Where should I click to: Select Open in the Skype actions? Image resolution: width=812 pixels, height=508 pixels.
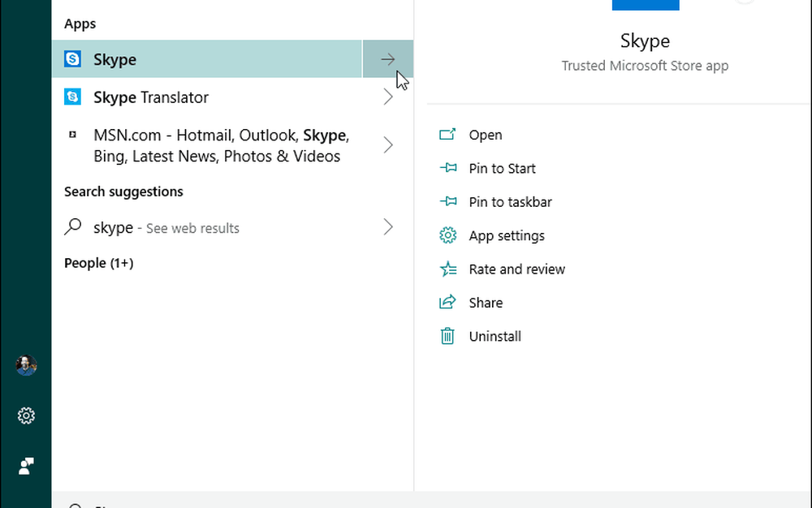pyautogui.click(x=485, y=135)
